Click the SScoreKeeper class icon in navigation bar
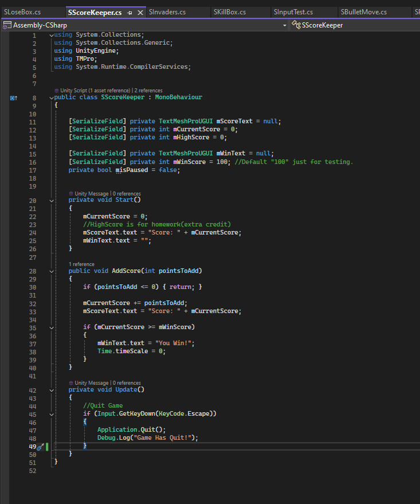 point(296,25)
